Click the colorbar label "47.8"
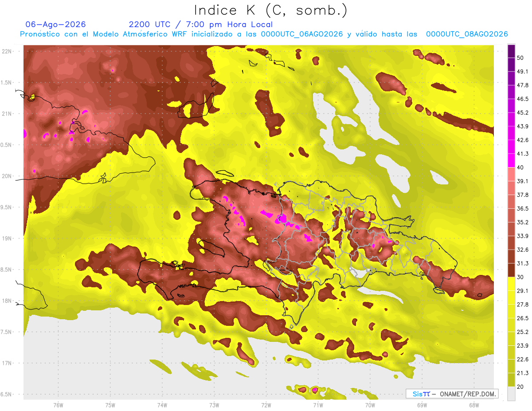Screen dimensions: 532x411 click(523, 85)
